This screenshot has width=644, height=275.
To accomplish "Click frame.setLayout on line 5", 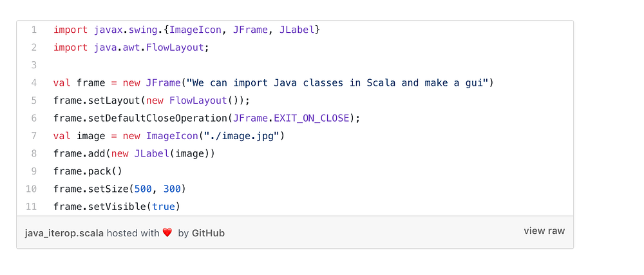I will pyautogui.click(x=93, y=100).
